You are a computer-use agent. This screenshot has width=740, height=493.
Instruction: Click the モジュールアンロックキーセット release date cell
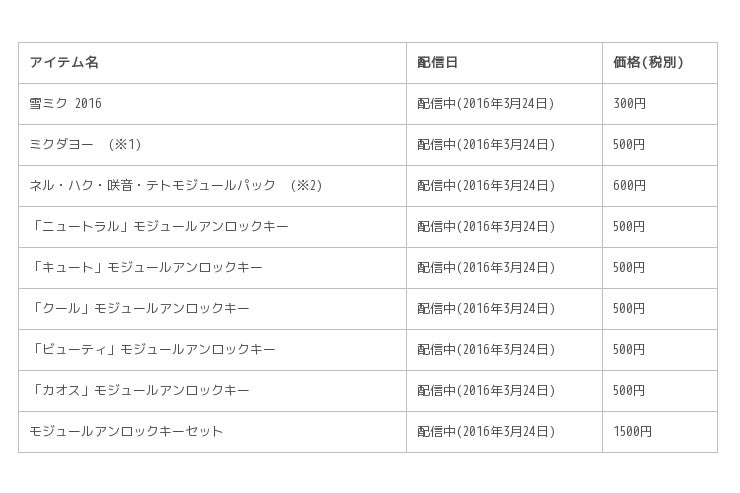click(x=486, y=432)
